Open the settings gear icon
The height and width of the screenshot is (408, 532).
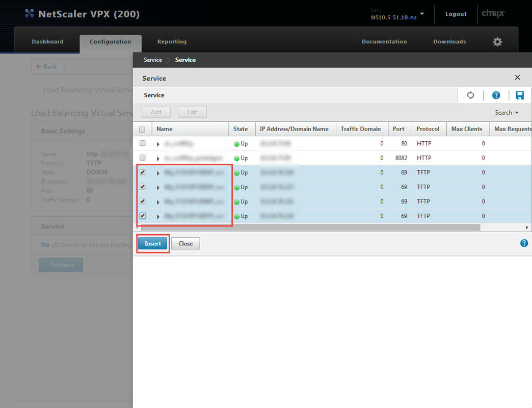[x=497, y=42]
